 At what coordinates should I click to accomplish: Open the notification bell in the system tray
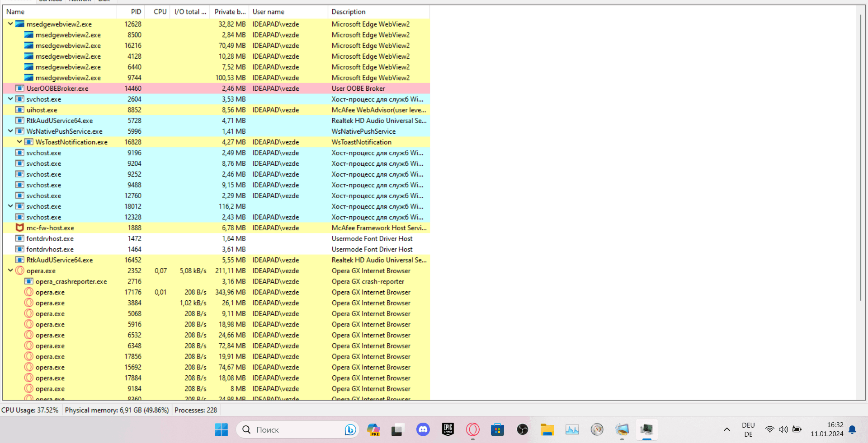pyautogui.click(x=852, y=429)
